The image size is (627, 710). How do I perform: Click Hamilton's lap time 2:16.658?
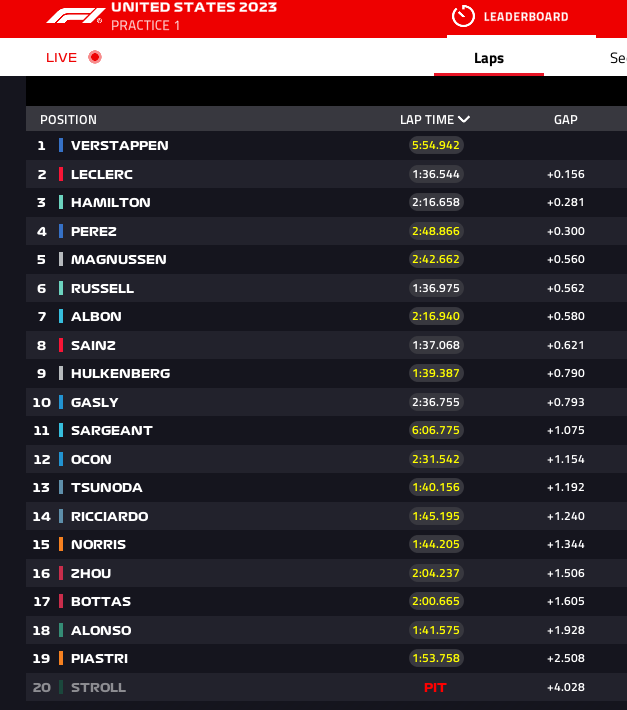pyautogui.click(x=436, y=202)
